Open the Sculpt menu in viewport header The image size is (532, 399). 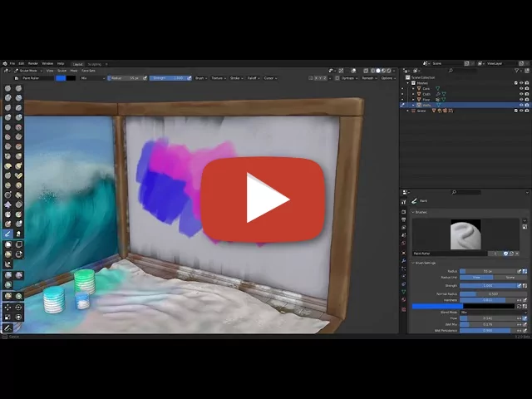62,71
